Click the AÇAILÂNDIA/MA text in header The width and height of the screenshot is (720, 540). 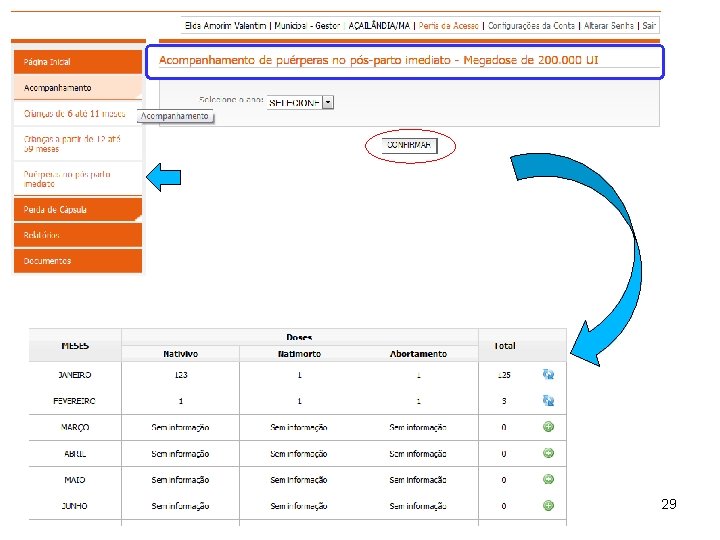379,26
